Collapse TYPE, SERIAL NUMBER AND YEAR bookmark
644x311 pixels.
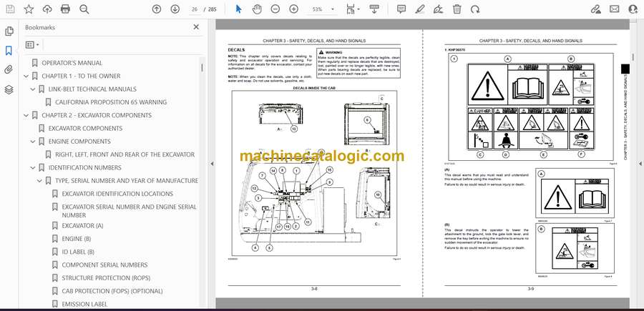39,181
